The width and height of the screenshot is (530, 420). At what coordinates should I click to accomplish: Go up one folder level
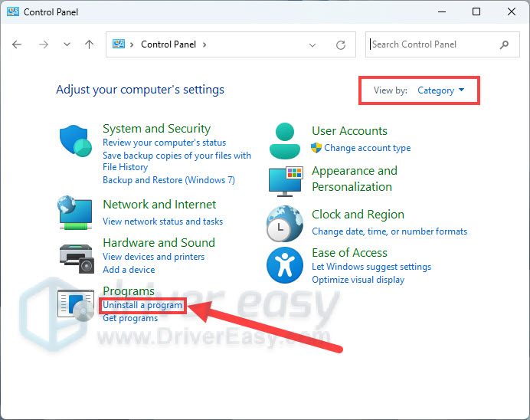(x=89, y=45)
